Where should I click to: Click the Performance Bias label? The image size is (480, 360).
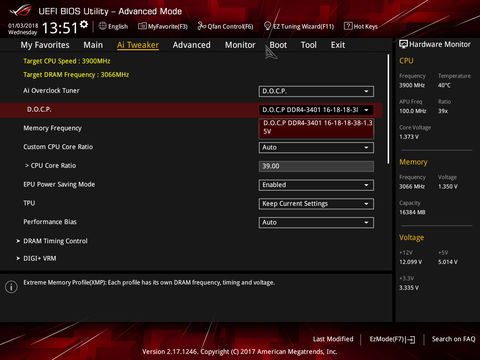[50, 222]
